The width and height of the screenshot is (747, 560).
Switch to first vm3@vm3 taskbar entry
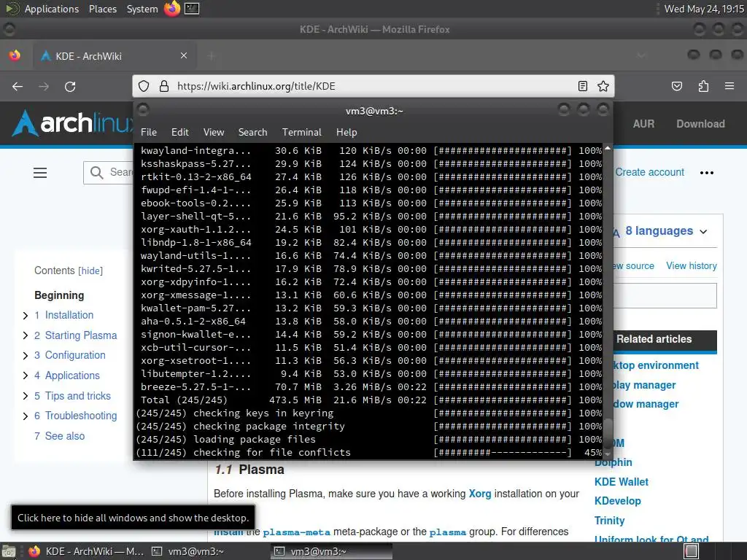pyautogui.click(x=187, y=551)
